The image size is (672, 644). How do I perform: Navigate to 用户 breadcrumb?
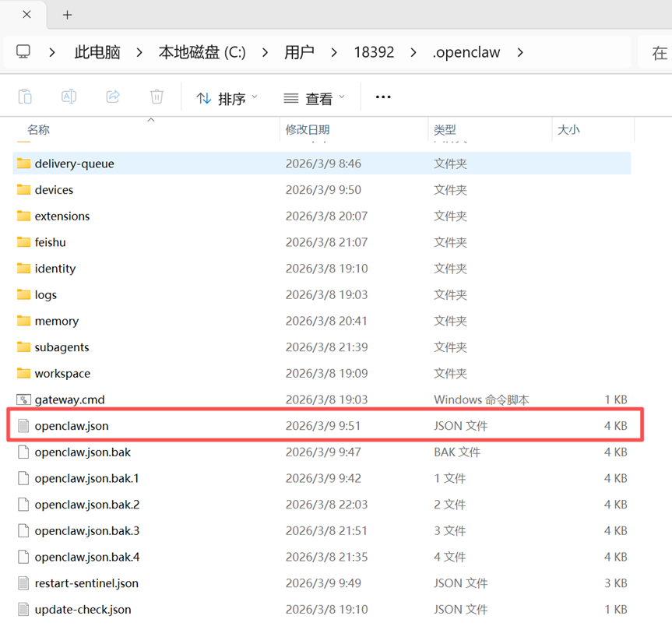click(x=299, y=52)
